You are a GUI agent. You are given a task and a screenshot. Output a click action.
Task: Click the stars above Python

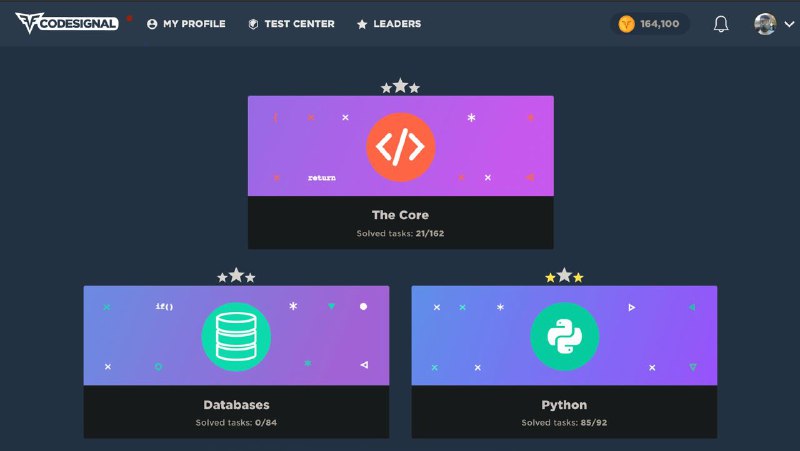tap(564, 276)
